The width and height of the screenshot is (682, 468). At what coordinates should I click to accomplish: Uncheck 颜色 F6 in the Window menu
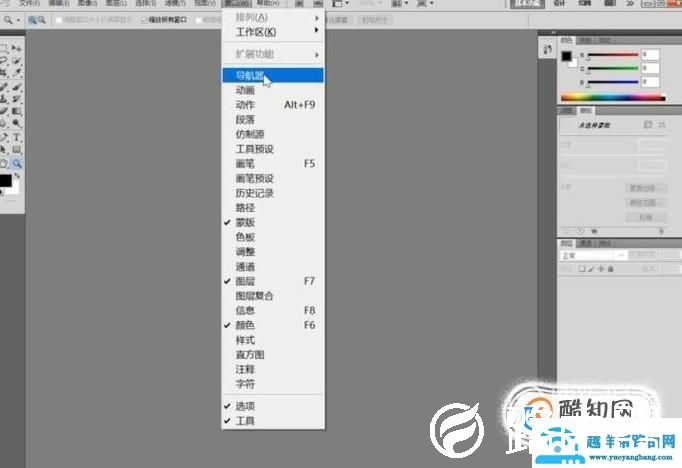[273, 325]
